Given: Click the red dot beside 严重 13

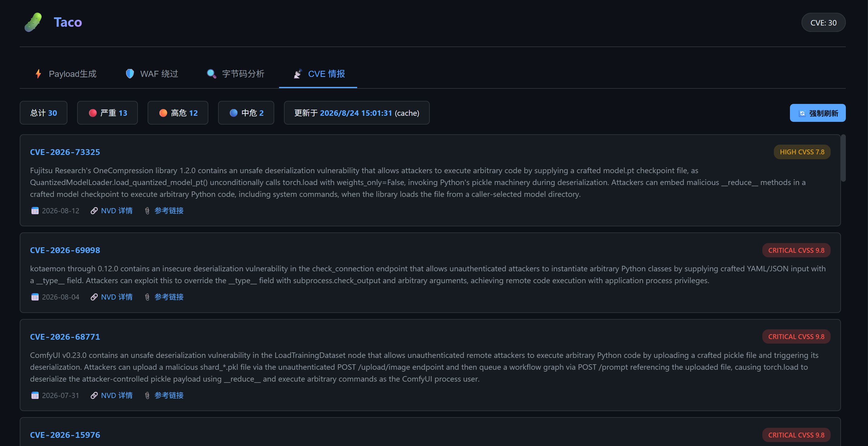Looking at the screenshot, I should 93,113.
